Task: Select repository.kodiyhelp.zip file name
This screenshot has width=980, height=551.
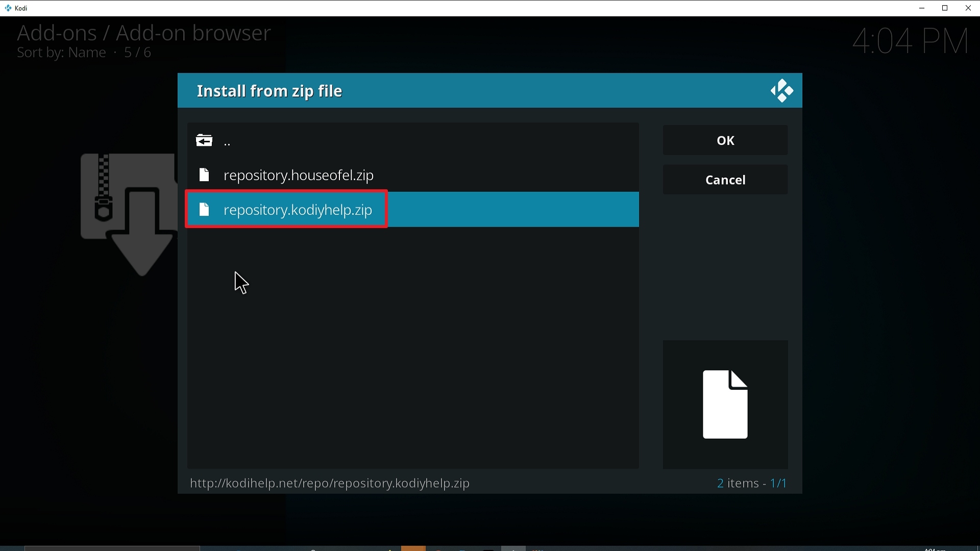Action: 298,210
